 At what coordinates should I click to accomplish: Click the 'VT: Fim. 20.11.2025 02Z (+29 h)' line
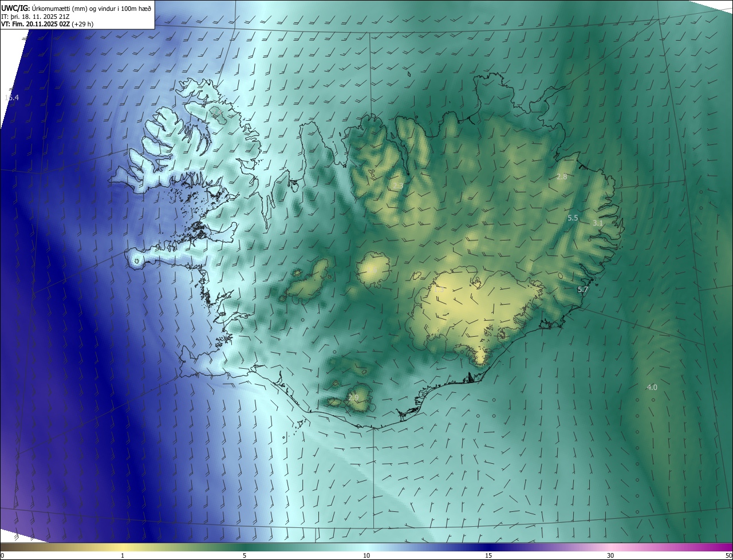coord(48,24)
